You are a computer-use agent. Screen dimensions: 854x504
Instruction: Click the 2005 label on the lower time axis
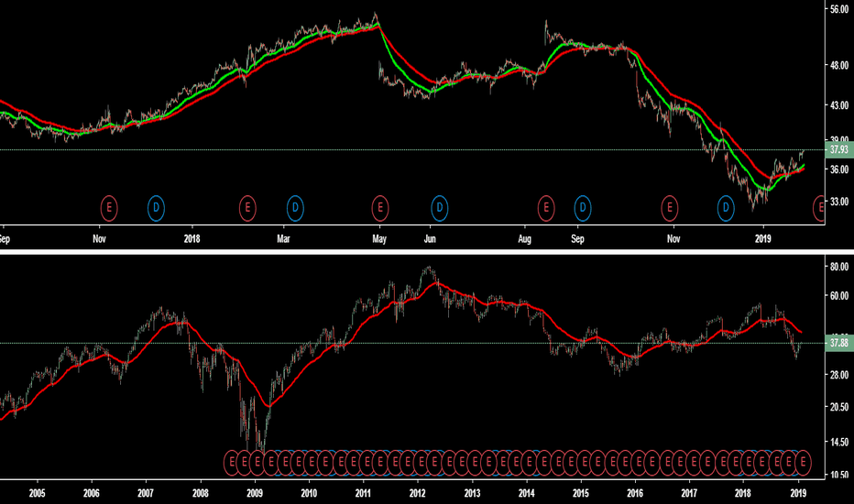[37, 493]
